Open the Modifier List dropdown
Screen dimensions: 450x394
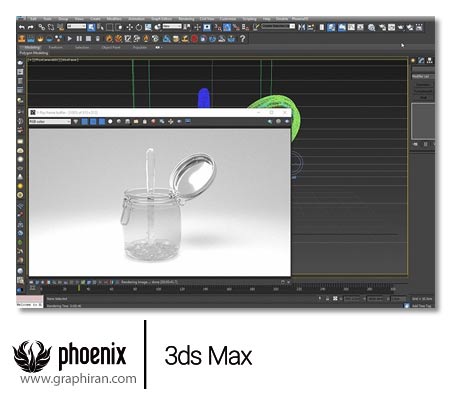pos(423,76)
